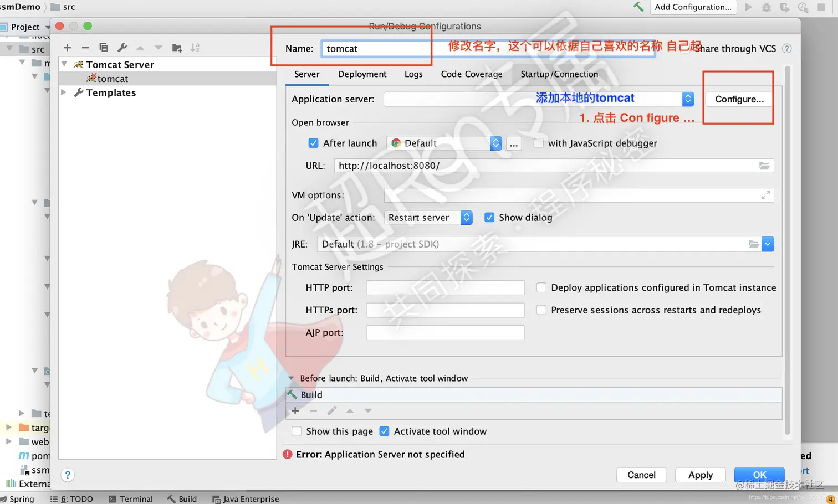Screen dimensions: 838x504
Task: Click the Name input field
Action: pyautogui.click(x=488, y=48)
